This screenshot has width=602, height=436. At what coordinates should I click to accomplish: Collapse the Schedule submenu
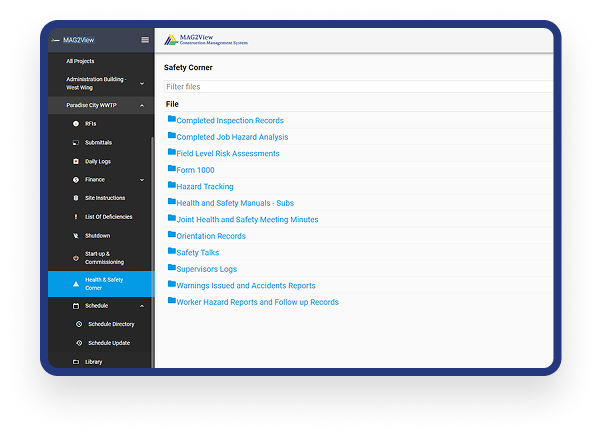click(x=141, y=306)
